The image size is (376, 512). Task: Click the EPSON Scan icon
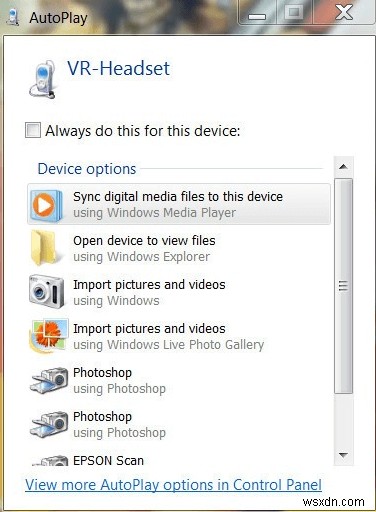point(50,461)
